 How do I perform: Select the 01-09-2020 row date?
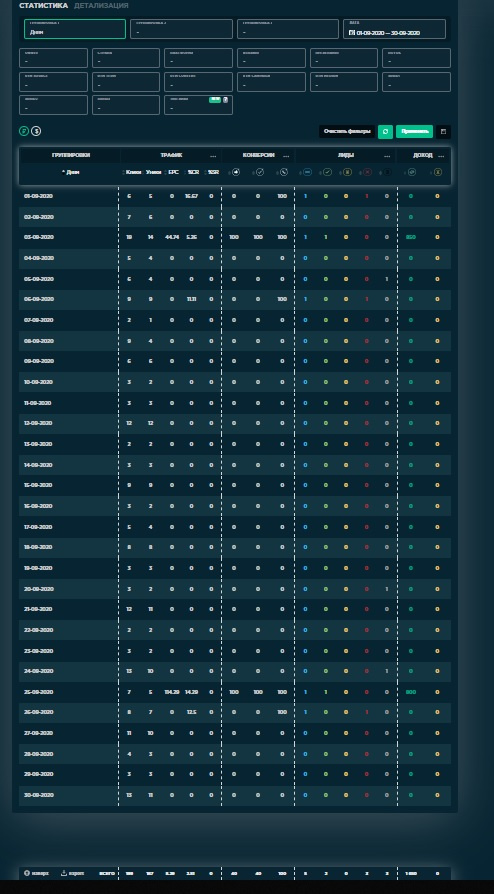pos(39,196)
